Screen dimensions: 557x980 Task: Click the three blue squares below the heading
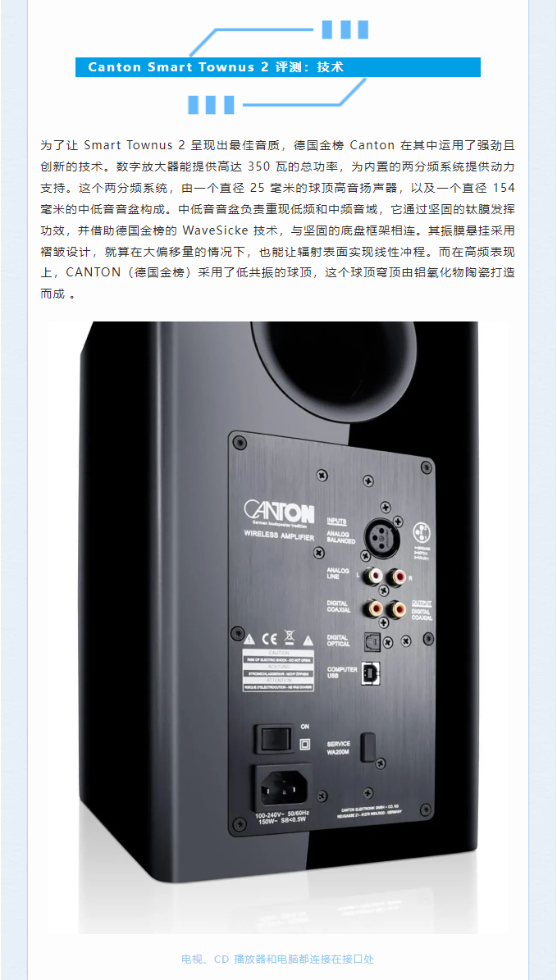pyautogui.click(x=212, y=104)
